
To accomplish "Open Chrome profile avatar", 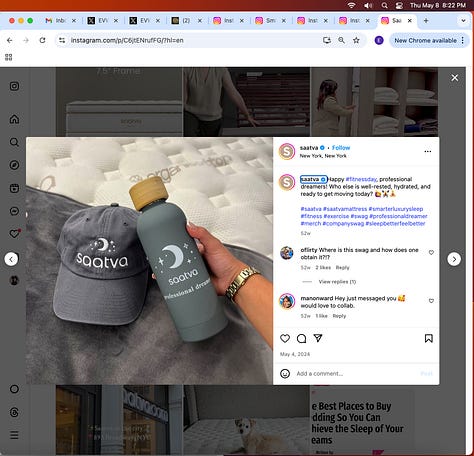I will [379, 40].
